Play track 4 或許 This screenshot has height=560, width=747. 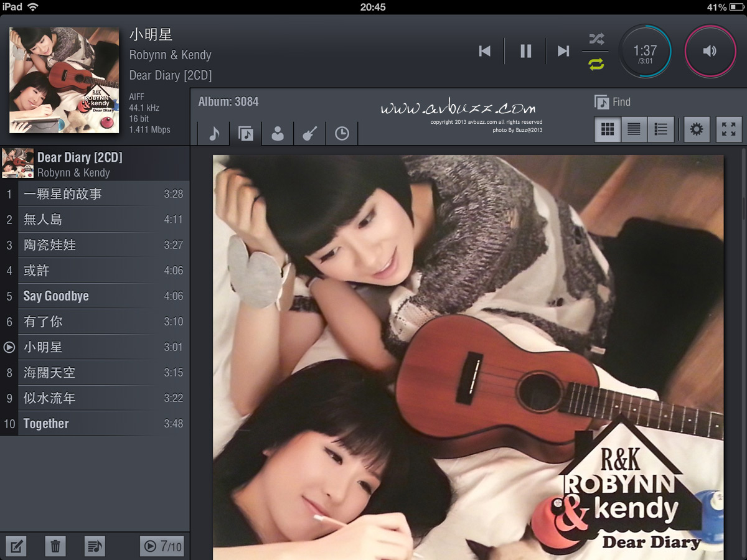pos(95,271)
